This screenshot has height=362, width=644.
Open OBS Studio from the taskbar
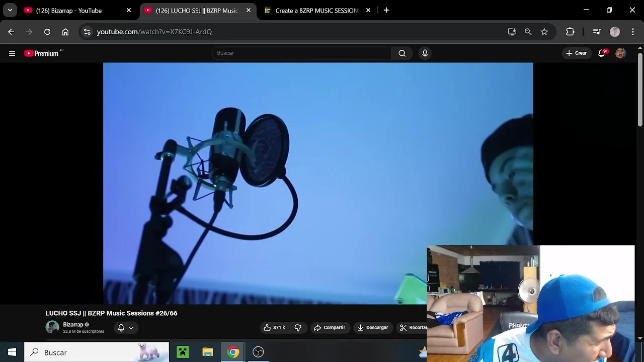point(258,352)
